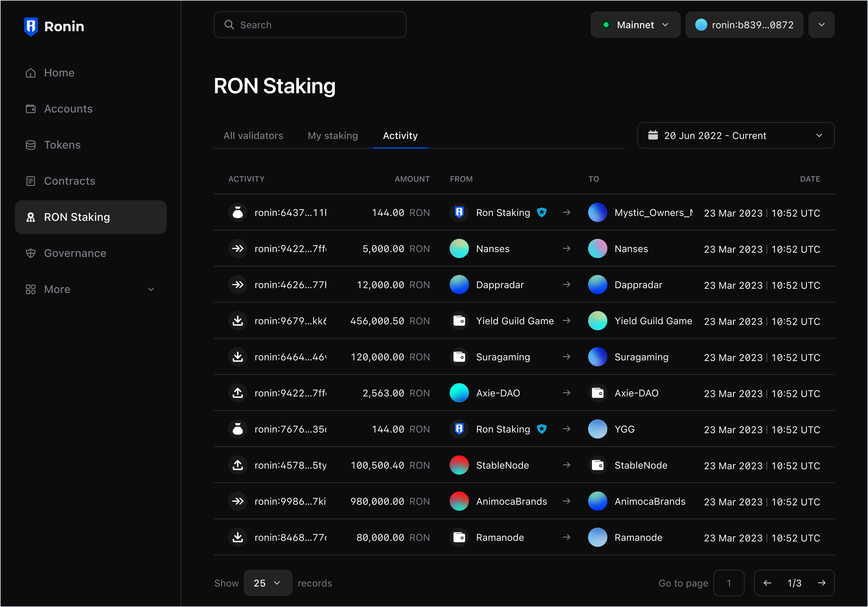Sort by the AMOUNT column header
Screen dimensions: 868x607
pyautogui.click(x=412, y=179)
